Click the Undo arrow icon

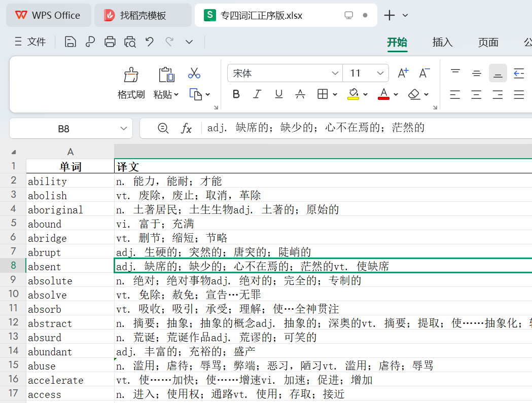[x=150, y=42]
